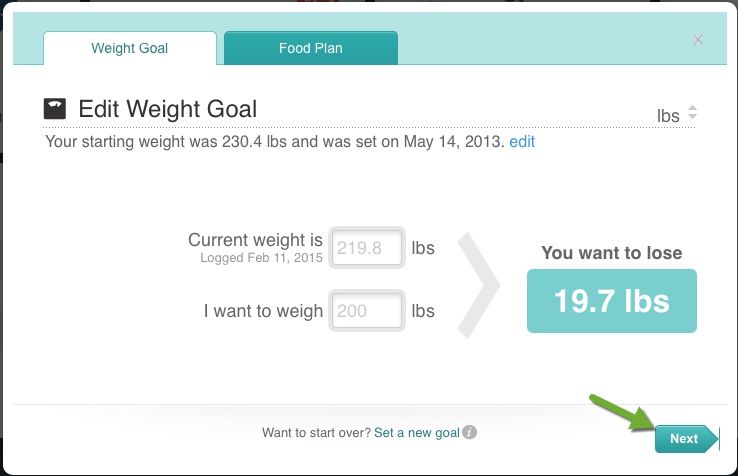
Task: Click the up arrow of the unit selector
Action: point(692,108)
